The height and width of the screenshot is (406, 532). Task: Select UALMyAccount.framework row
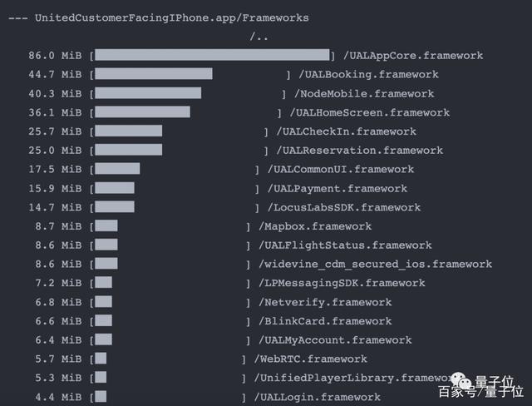click(x=335, y=340)
